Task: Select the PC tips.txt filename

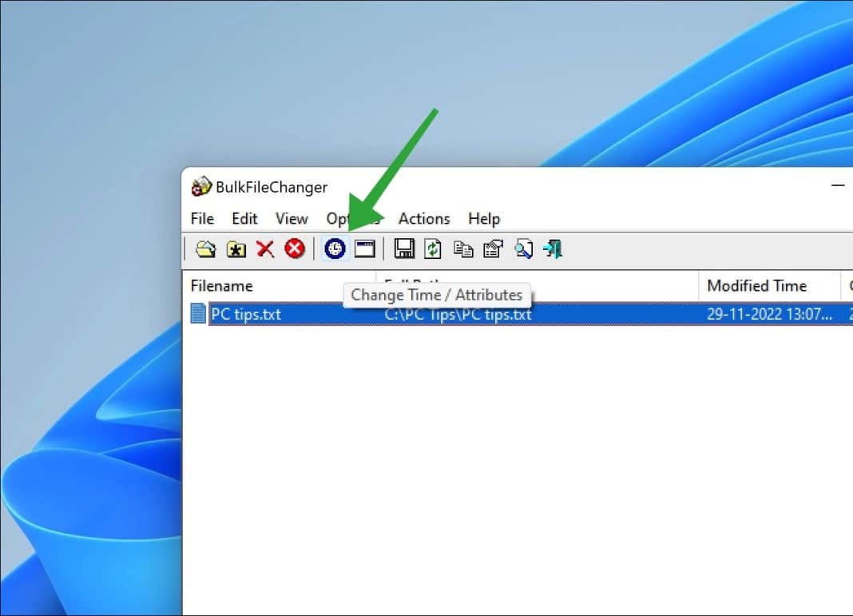Action: (246, 314)
